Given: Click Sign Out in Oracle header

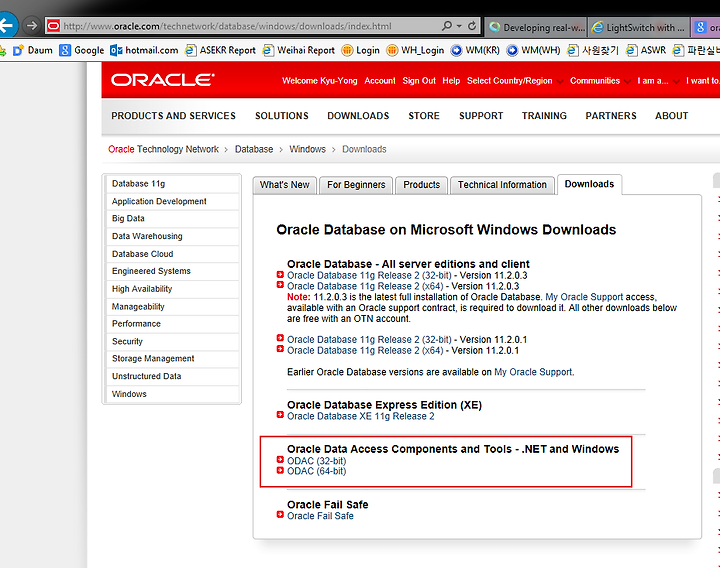Looking at the screenshot, I should coord(419,81).
